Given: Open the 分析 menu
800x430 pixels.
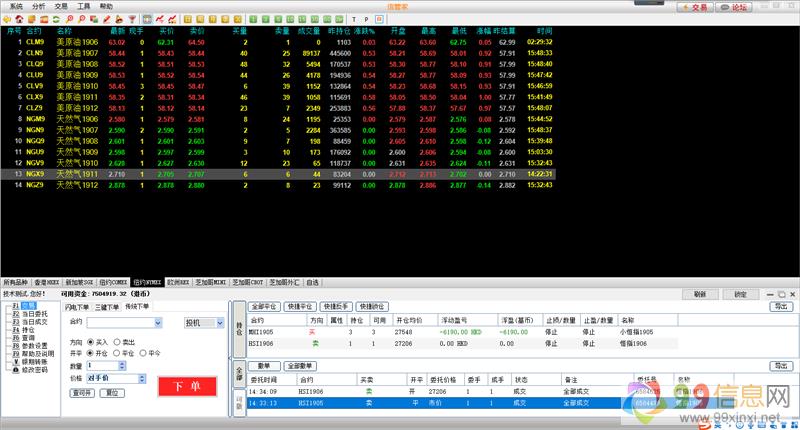Looking at the screenshot, I should 39,6.
